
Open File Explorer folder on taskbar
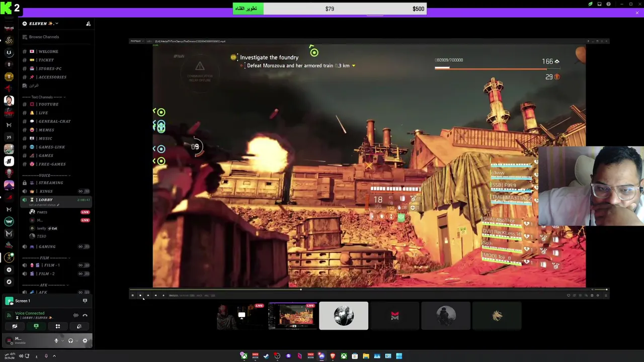(x=366, y=356)
